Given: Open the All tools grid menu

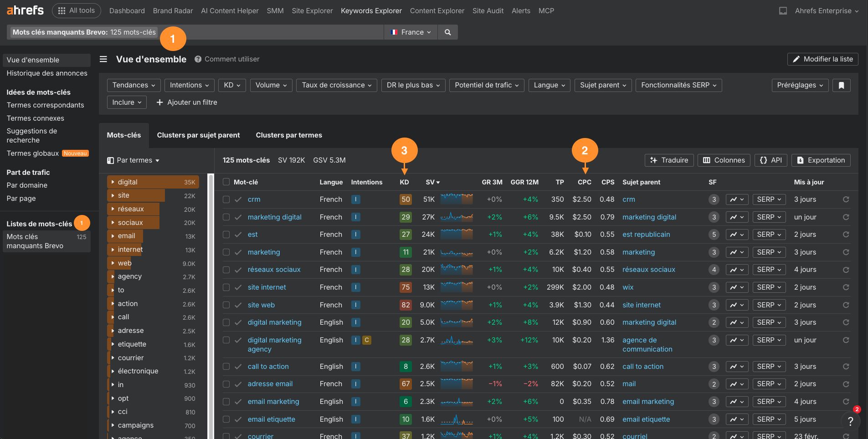Looking at the screenshot, I should pyautogui.click(x=76, y=10).
